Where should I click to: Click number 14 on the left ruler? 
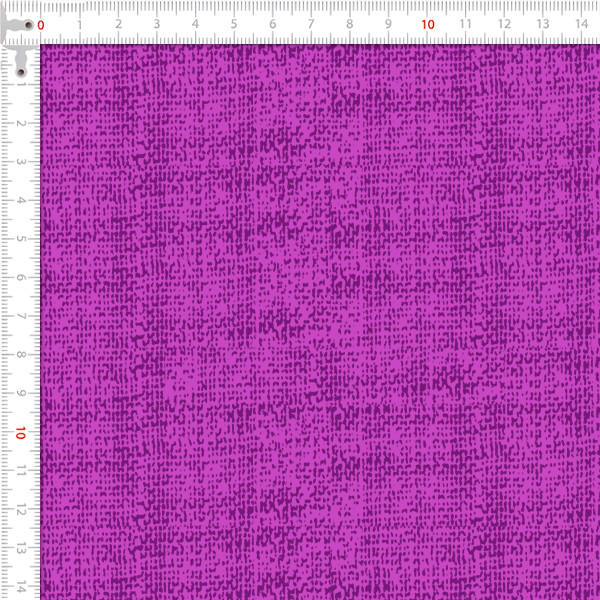(20, 586)
